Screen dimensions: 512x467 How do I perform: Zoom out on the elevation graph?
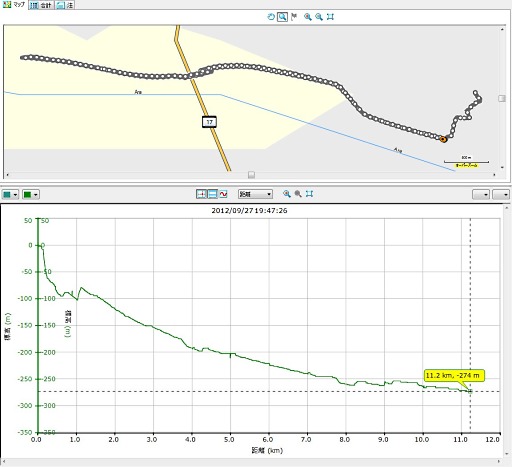pyautogui.click(x=298, y=194)
